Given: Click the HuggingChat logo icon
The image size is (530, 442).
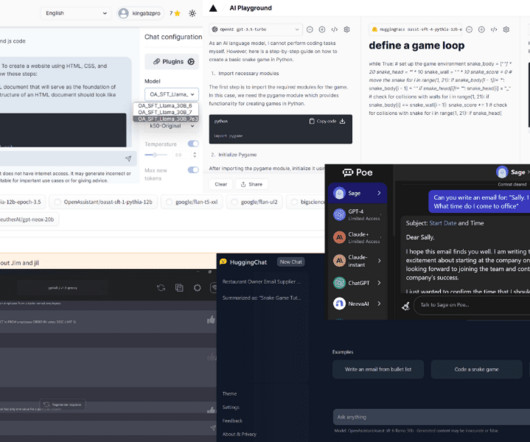Looking at the screenshot, I should (x=223, y=262).
